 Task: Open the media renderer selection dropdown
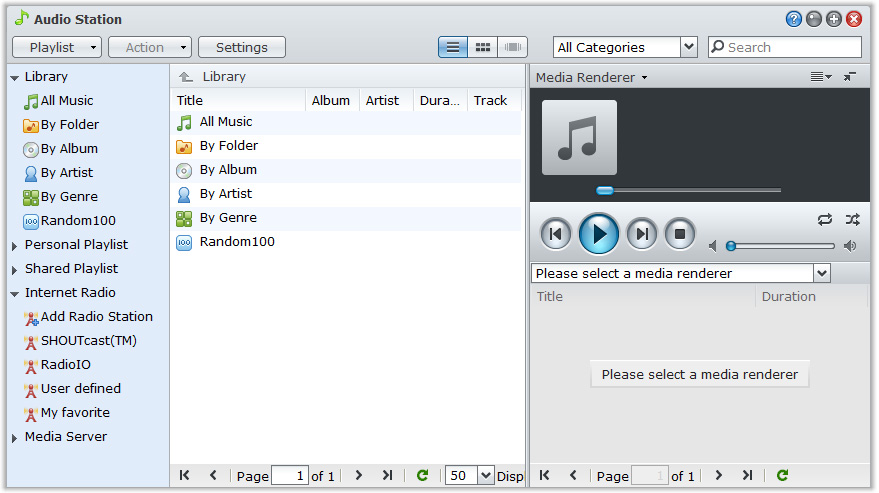coord(681,274)
